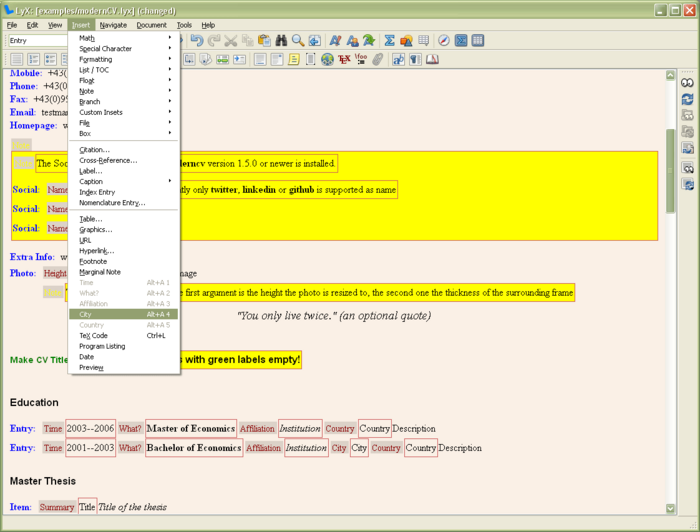
Task: Click the Insert Math sigma icon
Action: click(x=389, y=41)
